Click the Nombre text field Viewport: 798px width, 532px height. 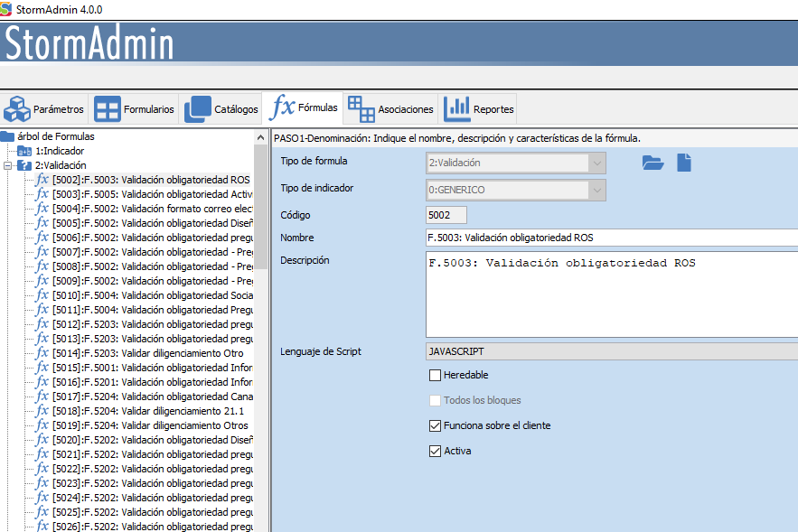click(611, 238)
